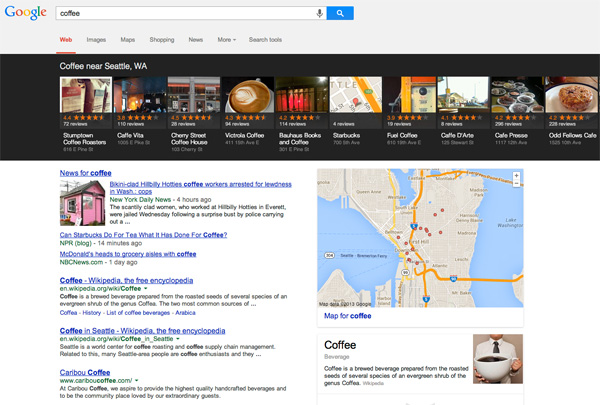Zoom out on the map

516,184
